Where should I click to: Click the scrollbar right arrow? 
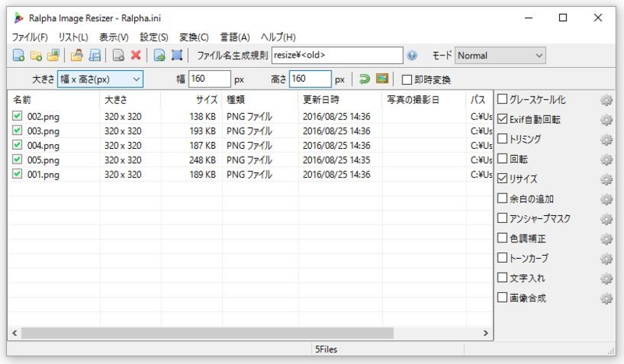(485, 333)
